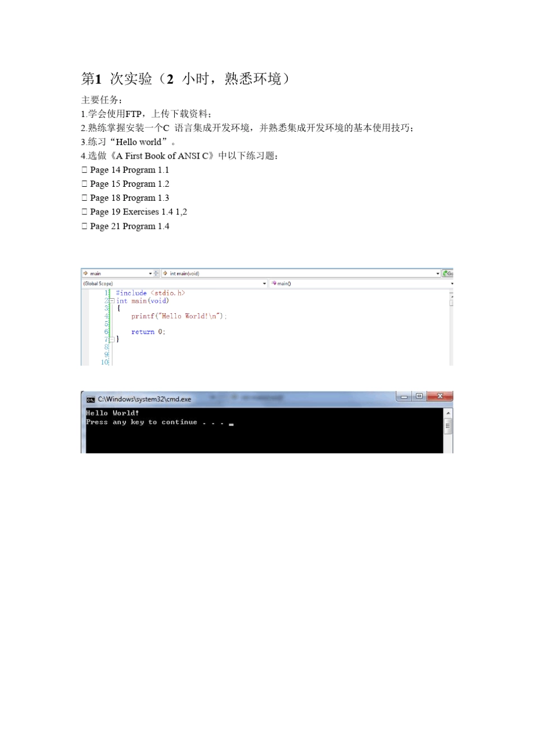Click the Go button in navigation bar

(447, 274)
